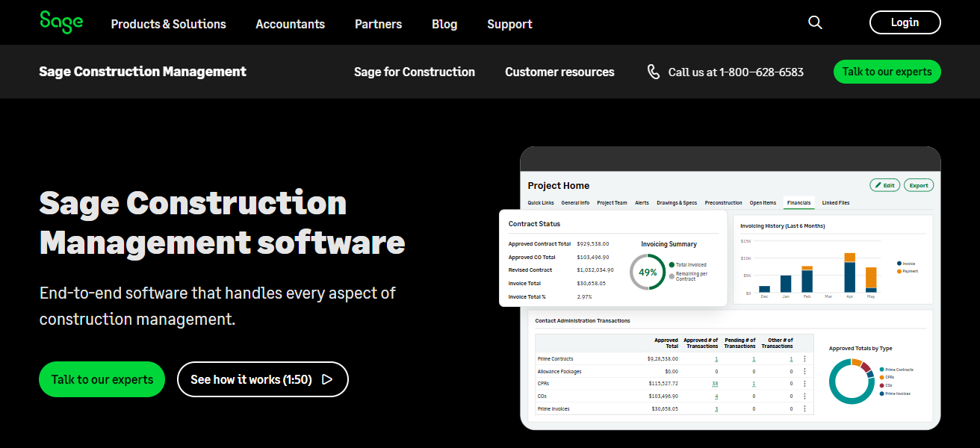Click Talk to our experts in navigation bar
The width and height of the screenshot is (980, 448).
[887, 72]
